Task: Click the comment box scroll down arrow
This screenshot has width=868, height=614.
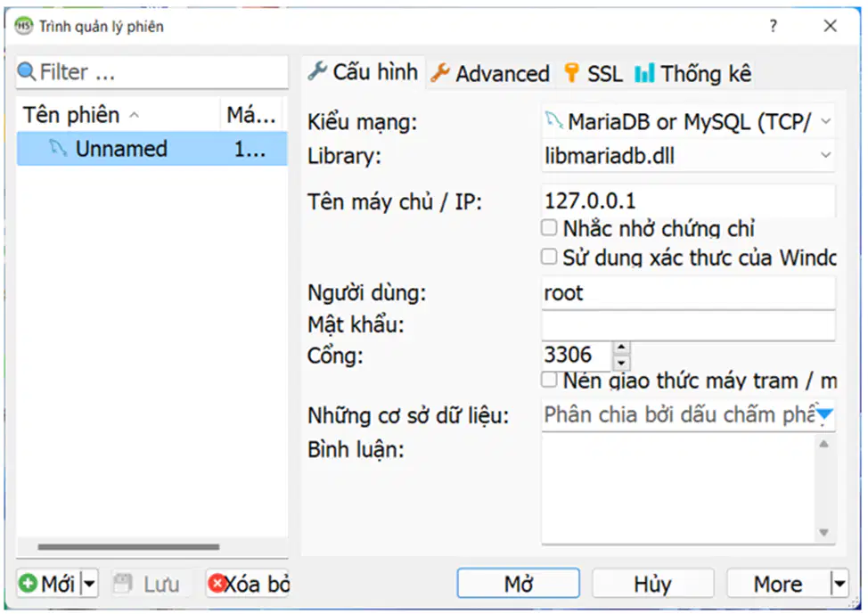Action: pyautogui.click(x=823, y=532)
